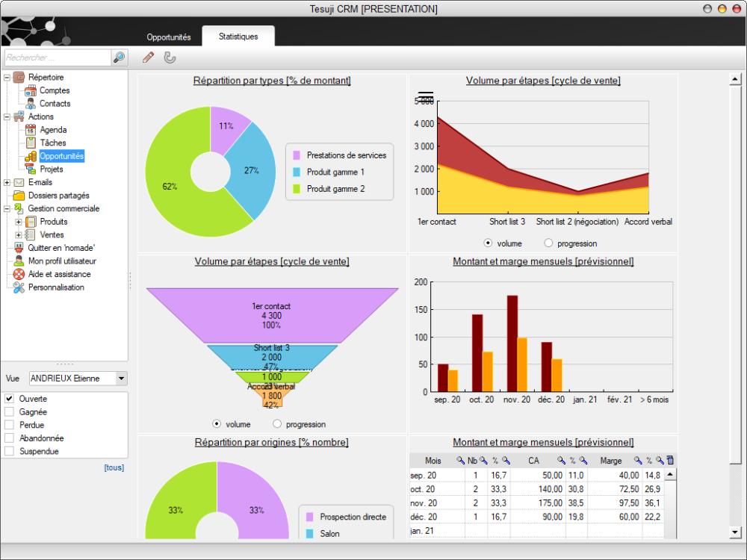This screenshot has height=560, width=747.
Task: Click the Quitter en 'nomade' plug icon
Action: 19,248
